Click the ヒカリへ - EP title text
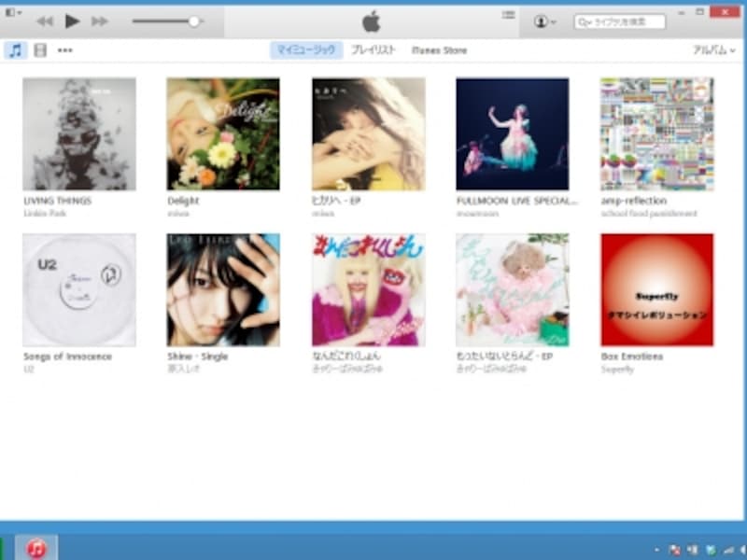Screen dimensions: 747x560 click(336, 201)
